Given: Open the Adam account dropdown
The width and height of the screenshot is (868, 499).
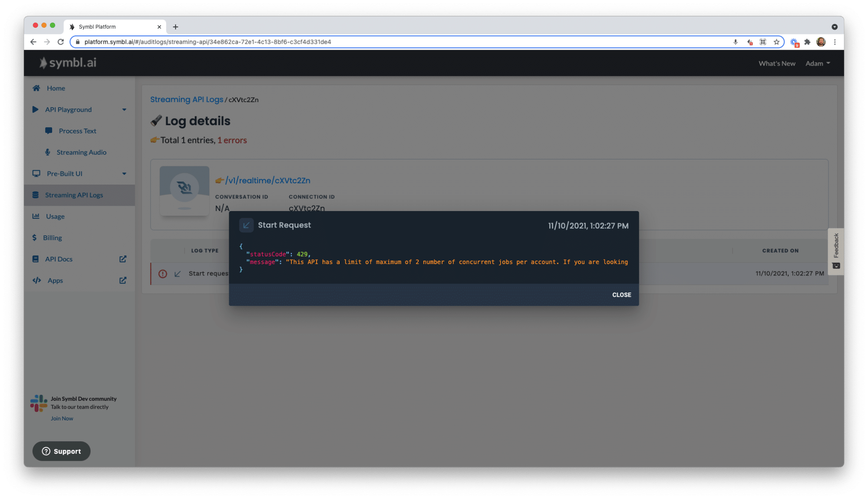Looking at the screenshot, I should click(x=818, y=63).
